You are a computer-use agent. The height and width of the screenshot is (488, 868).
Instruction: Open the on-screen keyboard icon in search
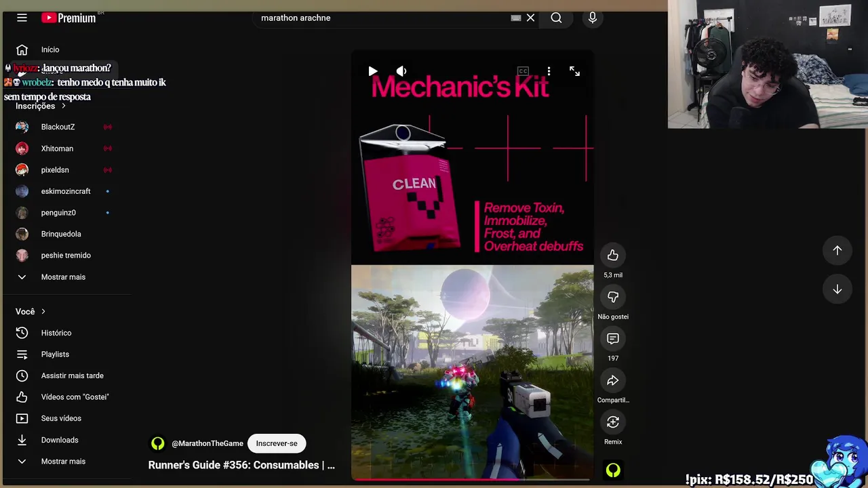pos(516,18)
